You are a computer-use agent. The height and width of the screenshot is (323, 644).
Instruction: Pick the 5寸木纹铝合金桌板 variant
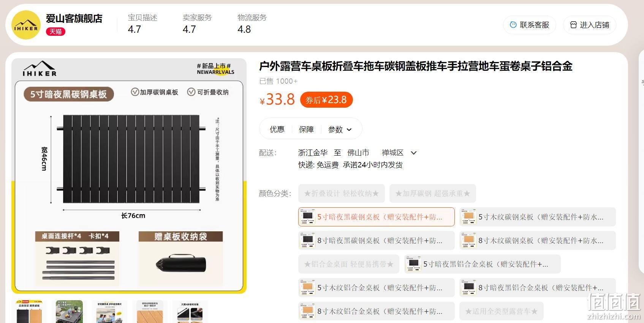tap(377, 288)
